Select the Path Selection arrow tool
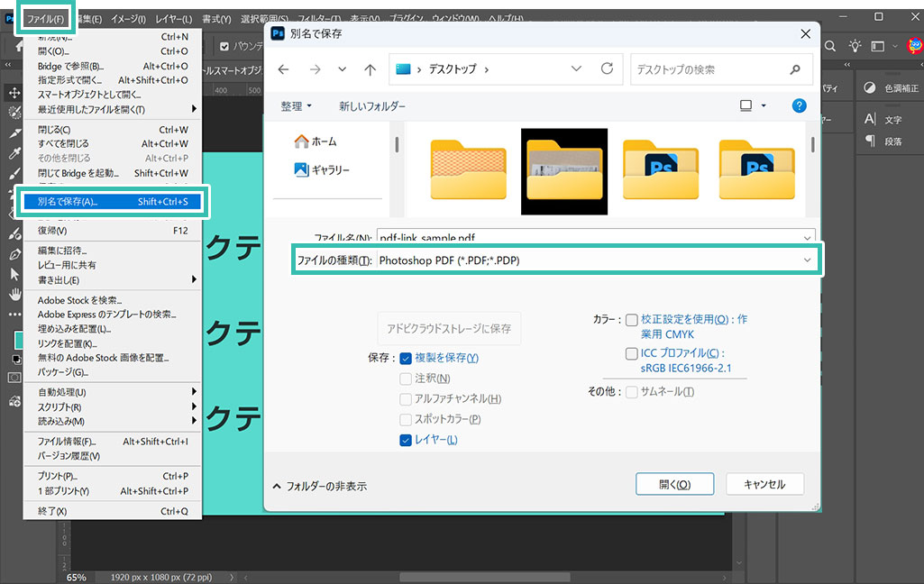This screenshot has height=584, width=924. (x=14, y=275)
